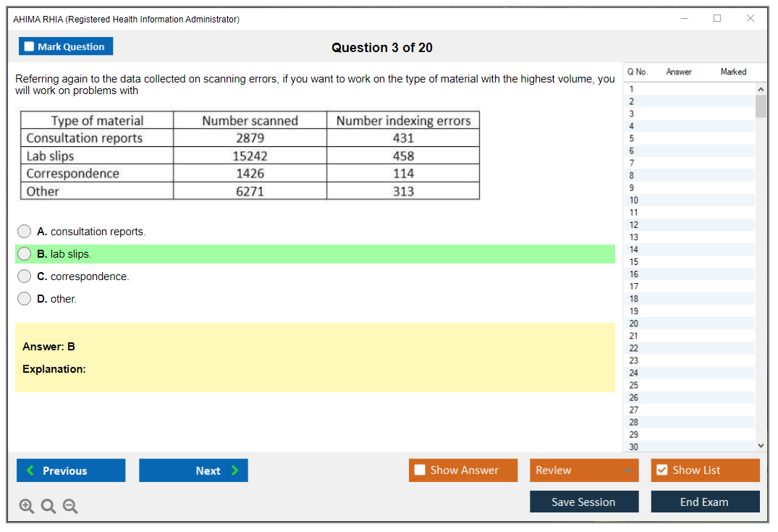Maximize the exam window
The height and width of the screenshot is (532, 778).
[x=717, y=19]
